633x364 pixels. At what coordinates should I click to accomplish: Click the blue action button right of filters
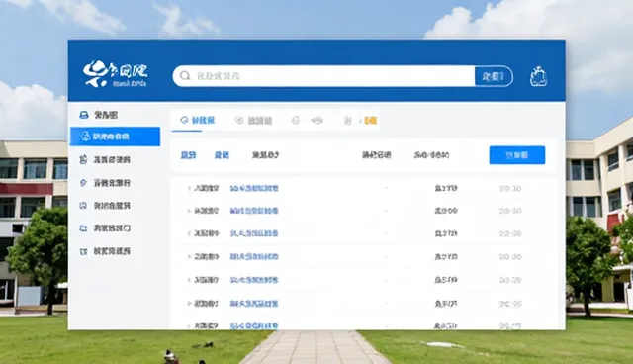click(x=517, y=155)
